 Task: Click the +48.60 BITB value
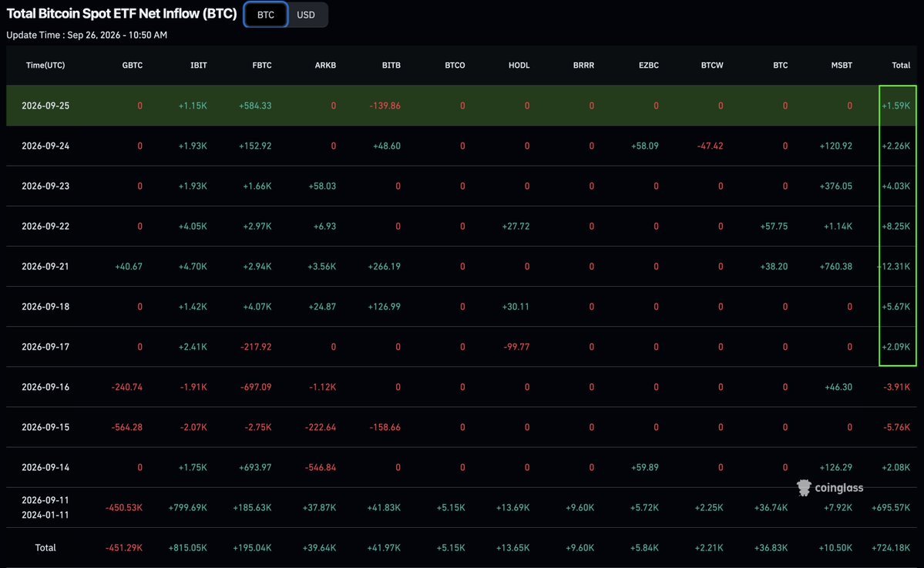point(387,146)
